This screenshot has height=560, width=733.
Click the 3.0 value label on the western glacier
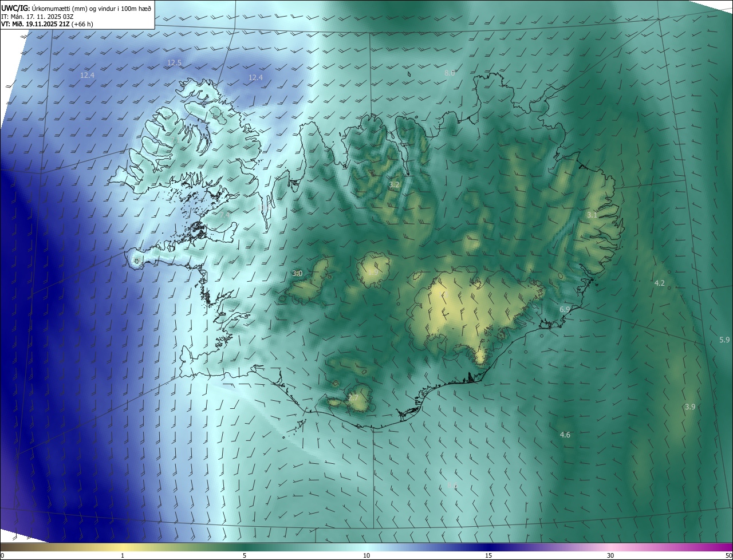pyautogui.click(x=297, y=274)
